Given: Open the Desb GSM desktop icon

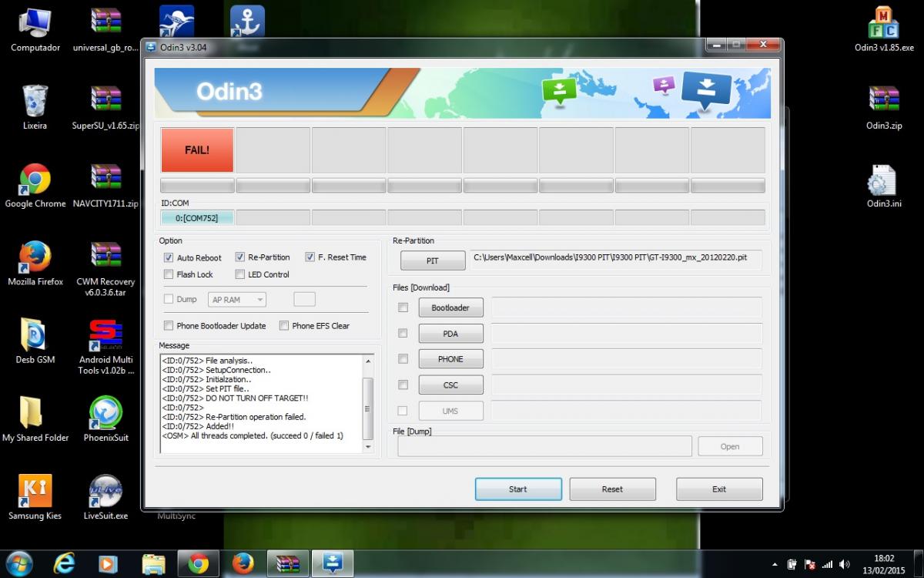Looking at the screenshot, I should 35,341.
